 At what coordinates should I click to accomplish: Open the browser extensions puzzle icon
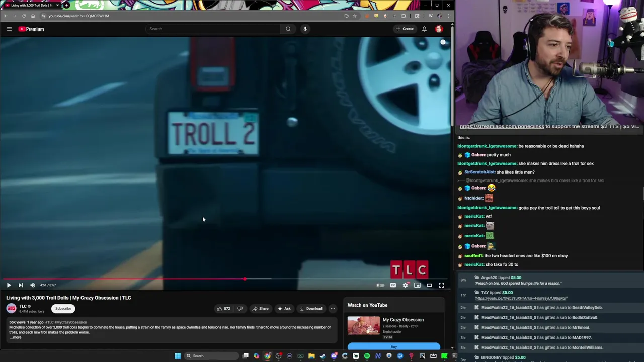[x=404, y=16]
